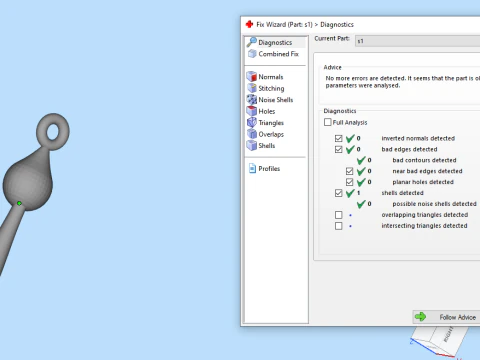
Task: Enable the overlapping triangles detected checkbox
Action: [x=339, y=215]
